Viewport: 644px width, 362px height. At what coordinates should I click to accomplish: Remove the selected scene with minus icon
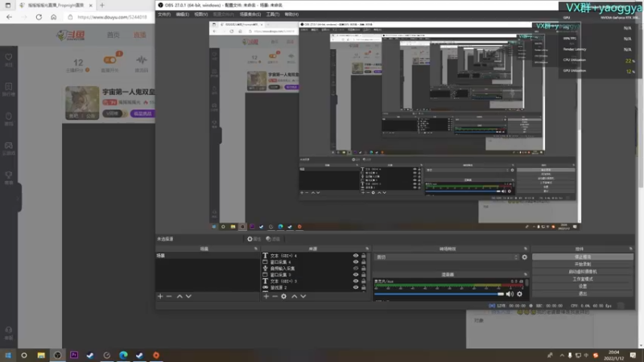click(x=169, y=296)
